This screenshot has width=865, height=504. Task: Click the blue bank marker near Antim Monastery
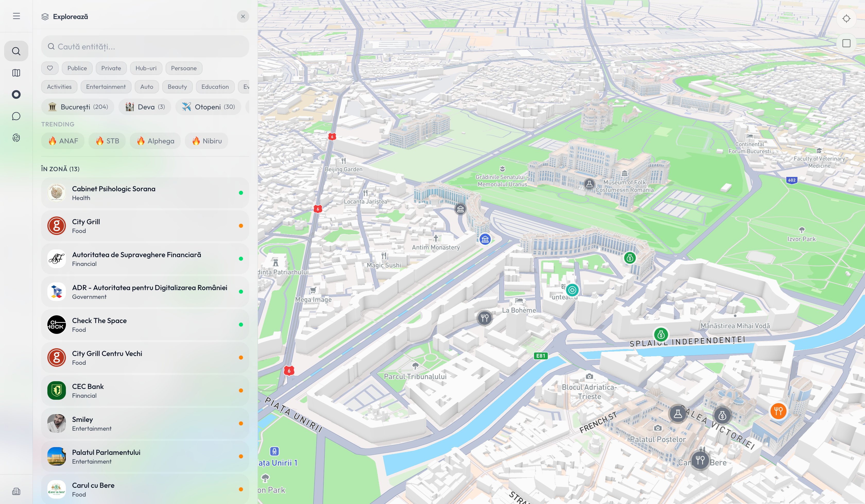(485, 239)
